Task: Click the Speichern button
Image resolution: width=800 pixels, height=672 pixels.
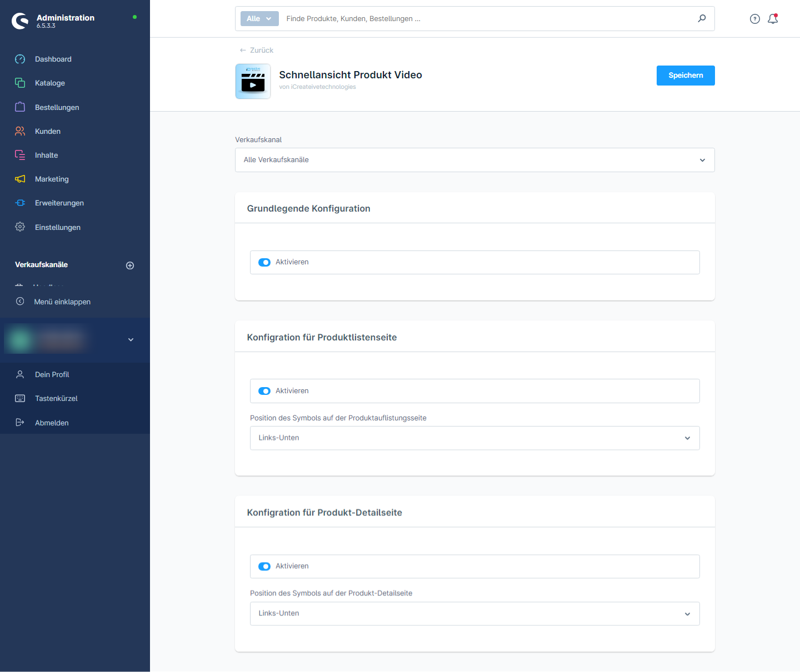Action: pos(686,76)
